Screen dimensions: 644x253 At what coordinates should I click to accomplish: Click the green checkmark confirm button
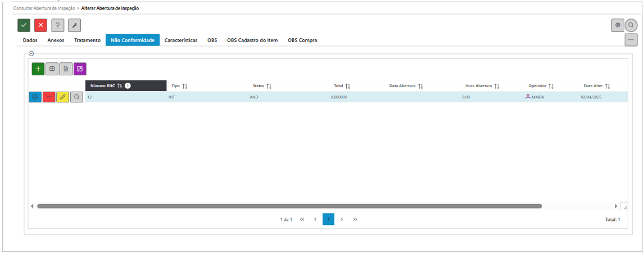click(24, 25)
